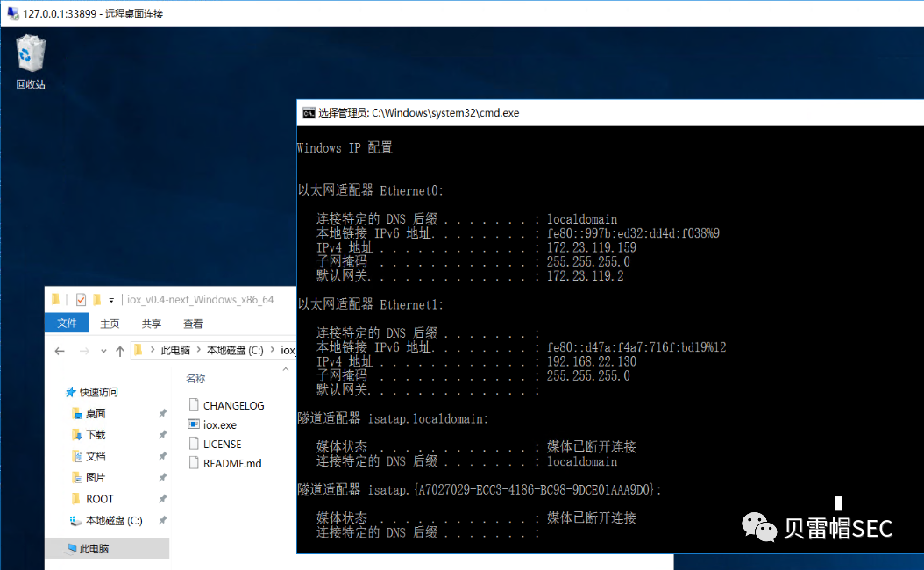924x570 pixels.
Task: Switch to the 共享 ribbon tab
Action: pos(152,324)
